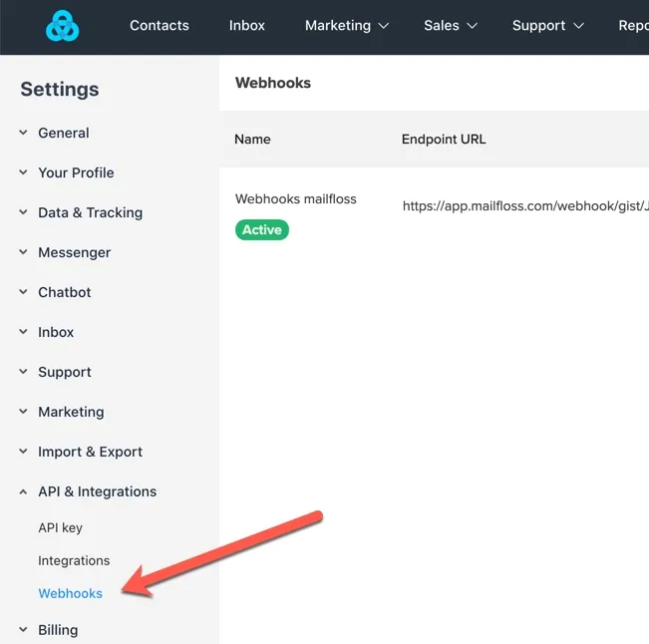Expand the Billing section chevron
Image resolution: width=649 pixels, height=644 pixels.
[x=23, y=630]
